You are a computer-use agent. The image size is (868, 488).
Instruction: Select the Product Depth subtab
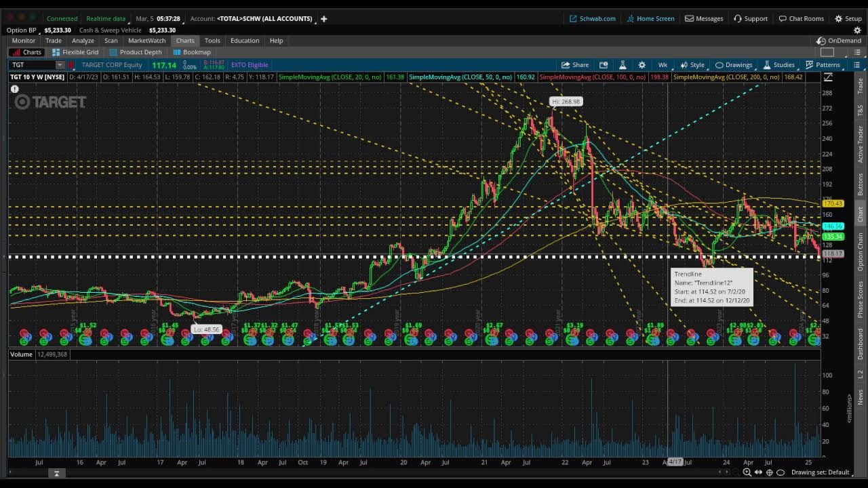[x=136, y=52]
